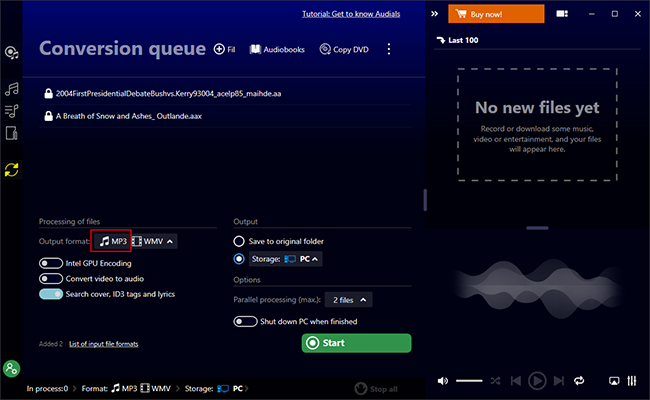Select Save to original folder radio
650x400 pixels.
point(239,241)
